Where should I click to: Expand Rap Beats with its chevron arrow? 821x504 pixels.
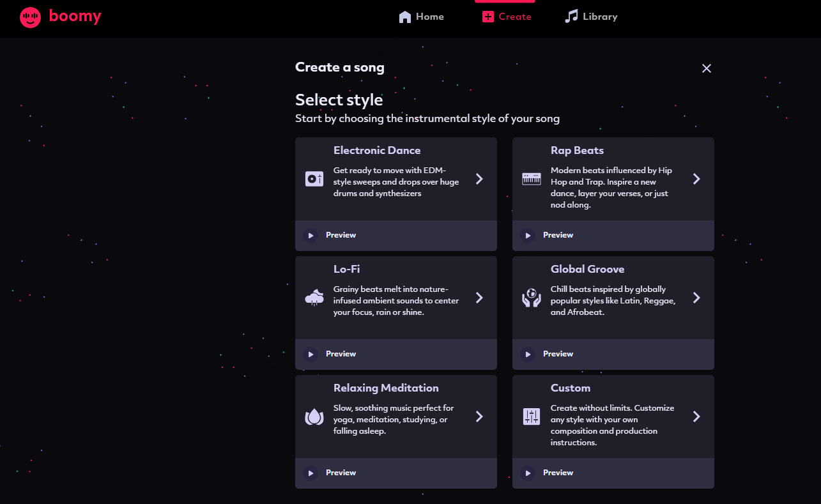(x=696, y=179)
